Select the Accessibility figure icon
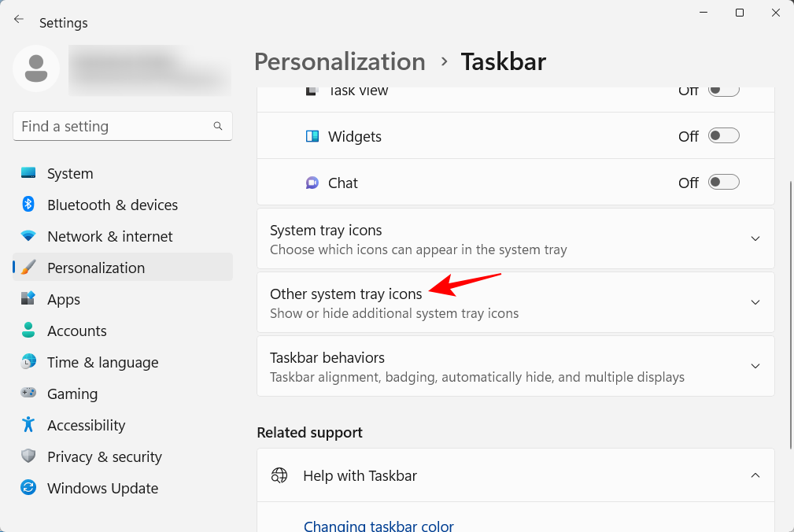Viewport: 794px width, 532px height. 28,425
